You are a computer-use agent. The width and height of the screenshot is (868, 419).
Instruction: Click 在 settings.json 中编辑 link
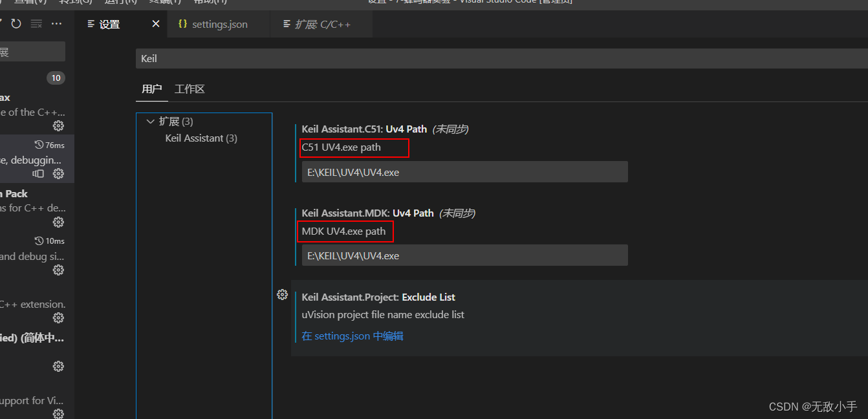click(x=353, y=336)
